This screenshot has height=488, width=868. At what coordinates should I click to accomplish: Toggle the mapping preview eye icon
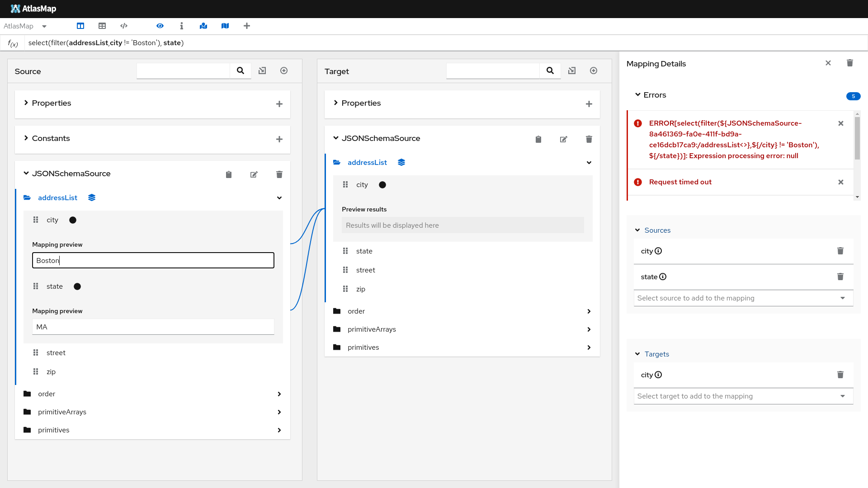(x=160, y=26)
